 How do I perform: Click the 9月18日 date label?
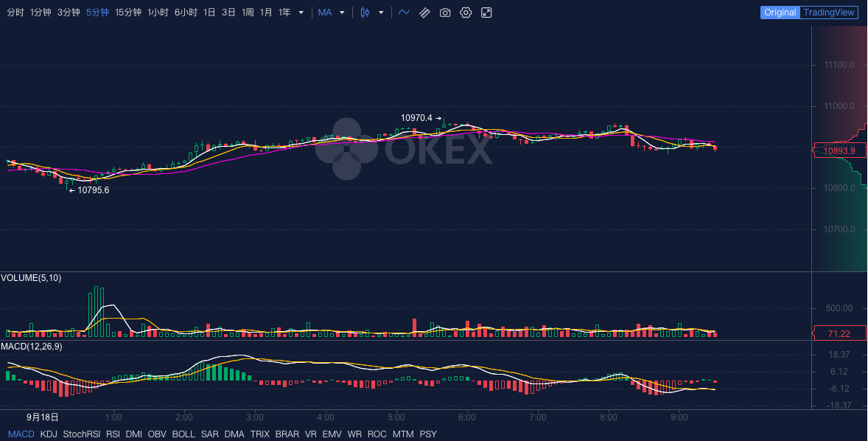point(43,417)
